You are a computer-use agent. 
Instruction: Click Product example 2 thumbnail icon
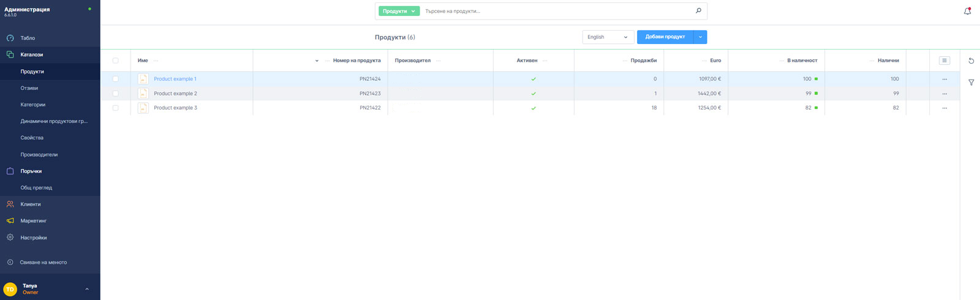pos(143,94)
